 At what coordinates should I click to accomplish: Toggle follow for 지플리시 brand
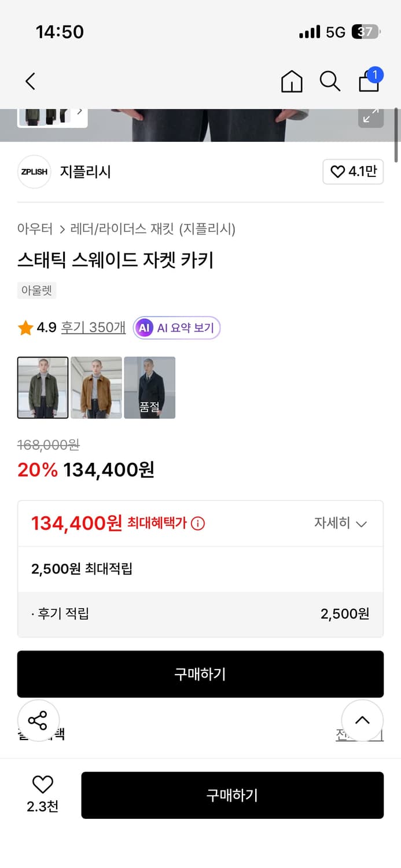(353, 172)
